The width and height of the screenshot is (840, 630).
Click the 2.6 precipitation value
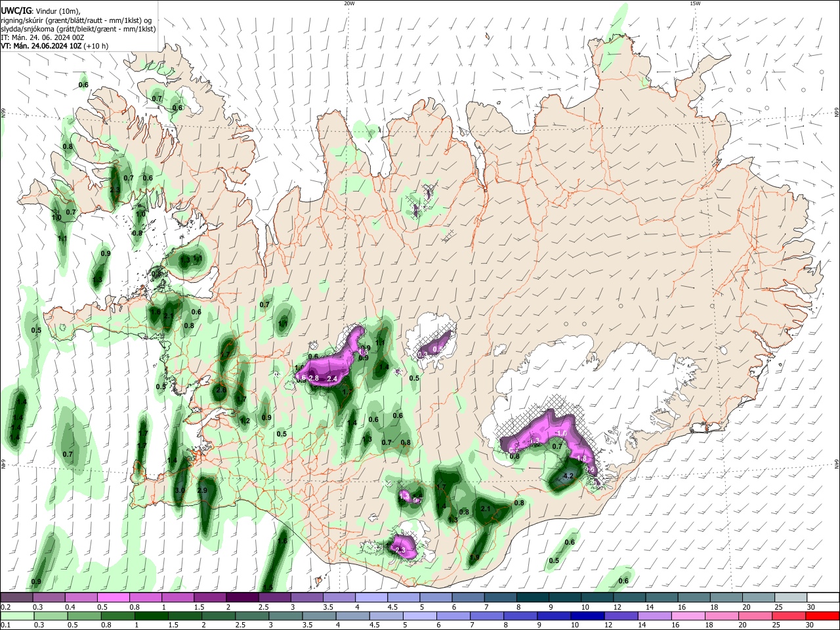coord(221,390)
